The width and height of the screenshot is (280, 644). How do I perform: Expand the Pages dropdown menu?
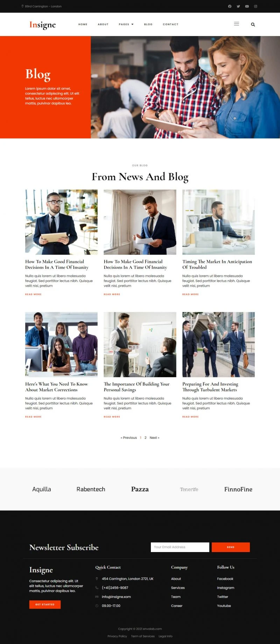[x=126, y=24]
